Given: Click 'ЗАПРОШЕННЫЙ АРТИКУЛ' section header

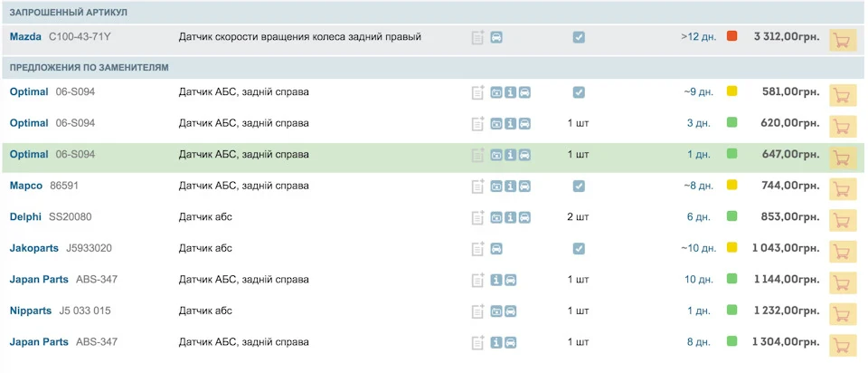Looking at the screenshot, I should [69, 12].
